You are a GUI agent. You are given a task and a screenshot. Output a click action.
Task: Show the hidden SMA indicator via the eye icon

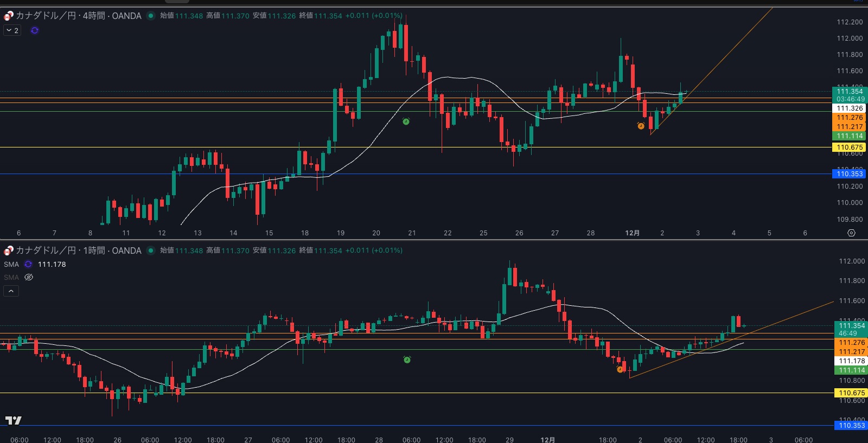point(29,277)
